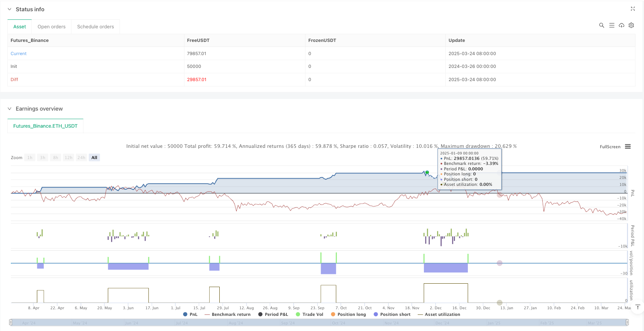Click the search icon above the asset table
Screen dimensions: 644x331
602,25
